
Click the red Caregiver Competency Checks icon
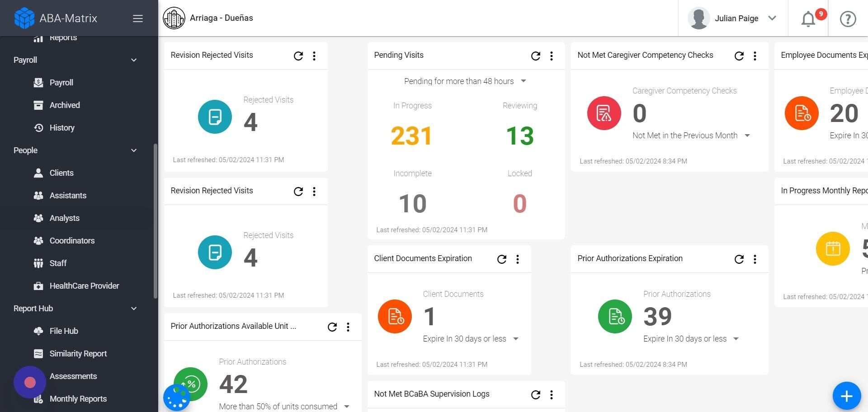pos(604,113)
